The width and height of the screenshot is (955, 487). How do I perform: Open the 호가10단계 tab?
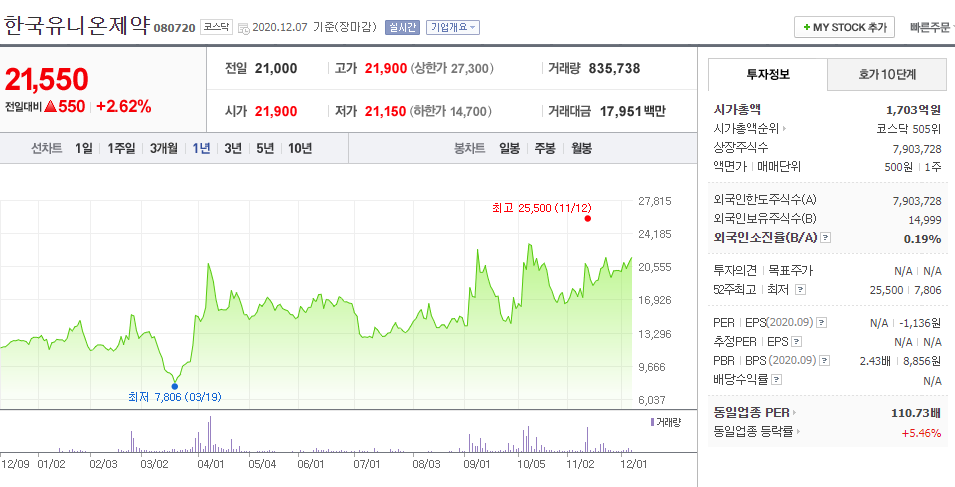point(887,74)
